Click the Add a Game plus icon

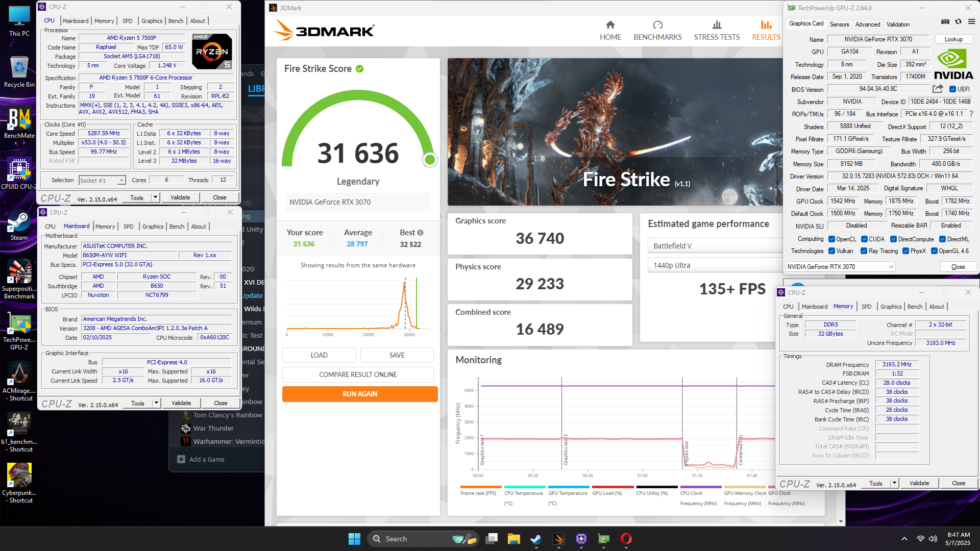pos(181,459)
